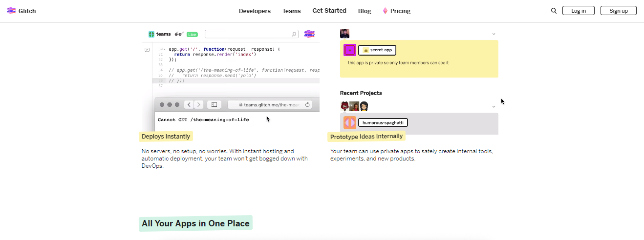Click the sidebar toggle icon beside code line 30
644x240 pixels.
(x=147, y=50)
